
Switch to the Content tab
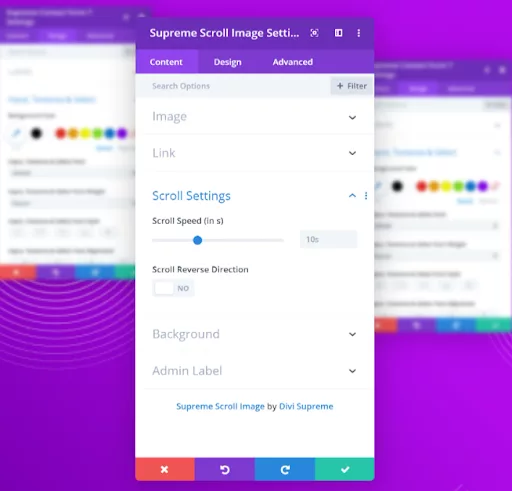pyautogui.click(x=166, y=62)
